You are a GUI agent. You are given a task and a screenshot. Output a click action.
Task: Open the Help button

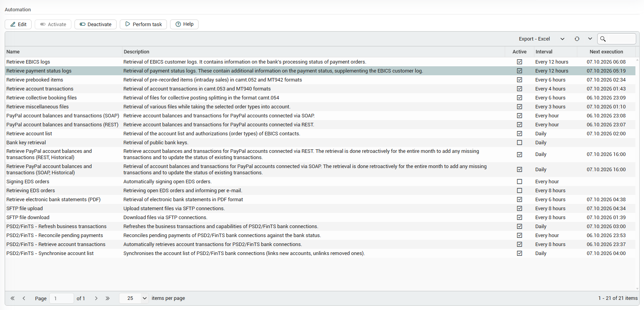tap(184, 24)
